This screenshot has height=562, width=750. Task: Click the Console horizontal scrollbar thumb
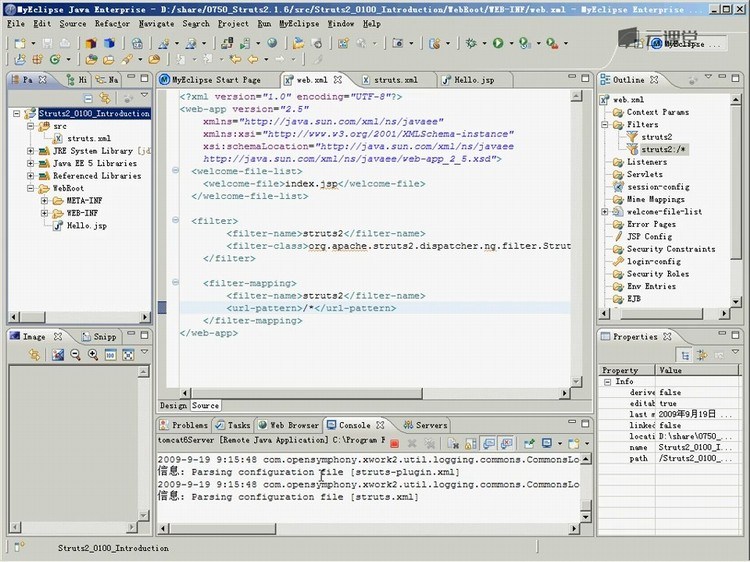223,529
